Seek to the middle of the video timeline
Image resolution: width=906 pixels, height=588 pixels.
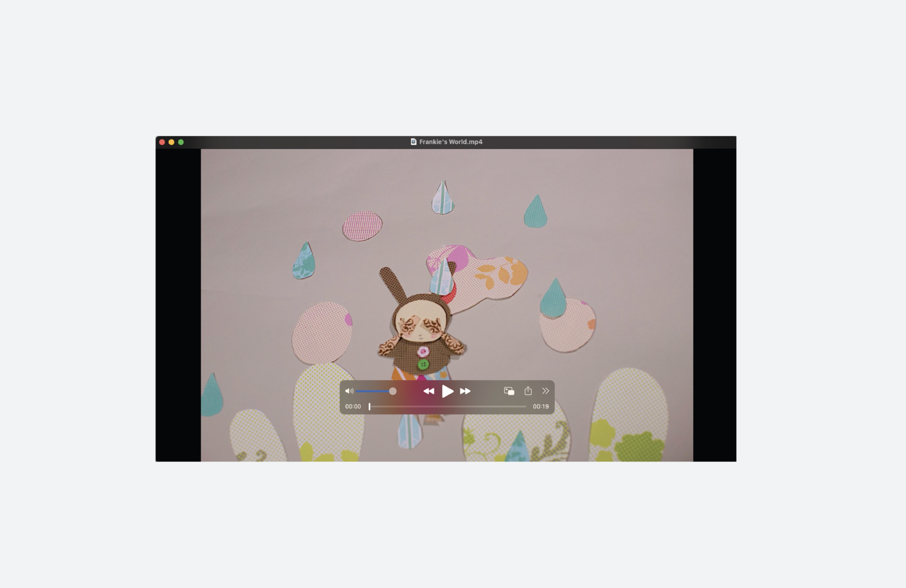coord(447,406)
